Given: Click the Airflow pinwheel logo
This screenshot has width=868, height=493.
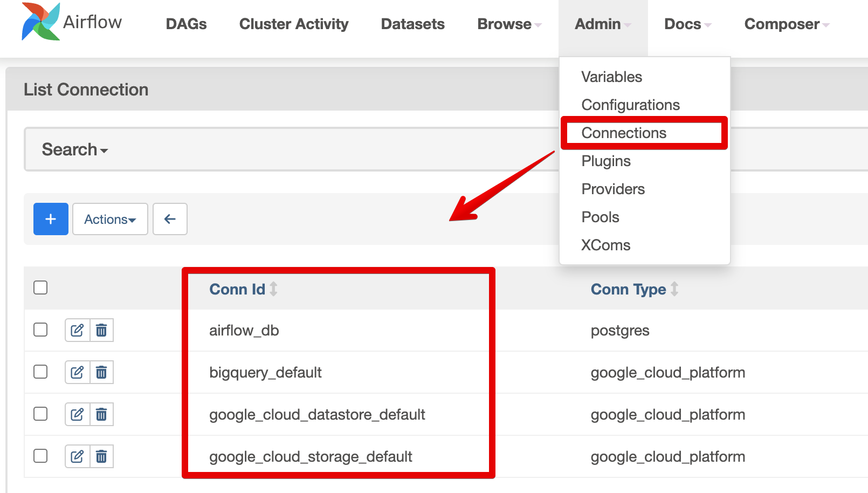Looking at the screenshot, I should 40,22.
